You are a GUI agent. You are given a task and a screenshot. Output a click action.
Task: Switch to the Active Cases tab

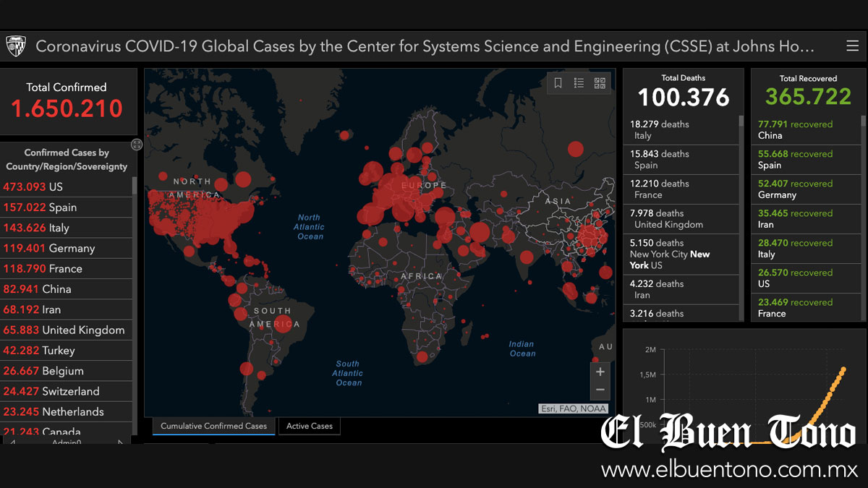[310, 427]
